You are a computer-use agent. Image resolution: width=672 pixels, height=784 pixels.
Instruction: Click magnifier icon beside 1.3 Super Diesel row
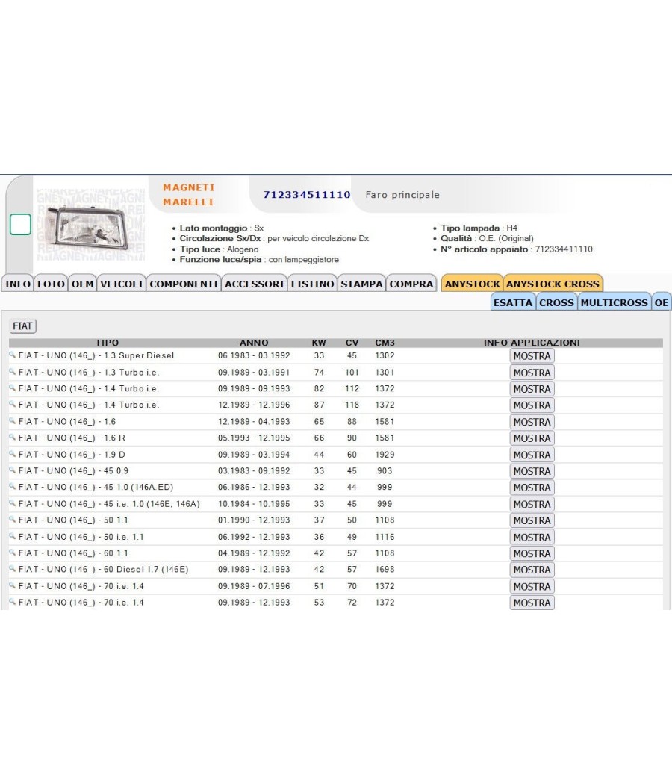point(13,355)
